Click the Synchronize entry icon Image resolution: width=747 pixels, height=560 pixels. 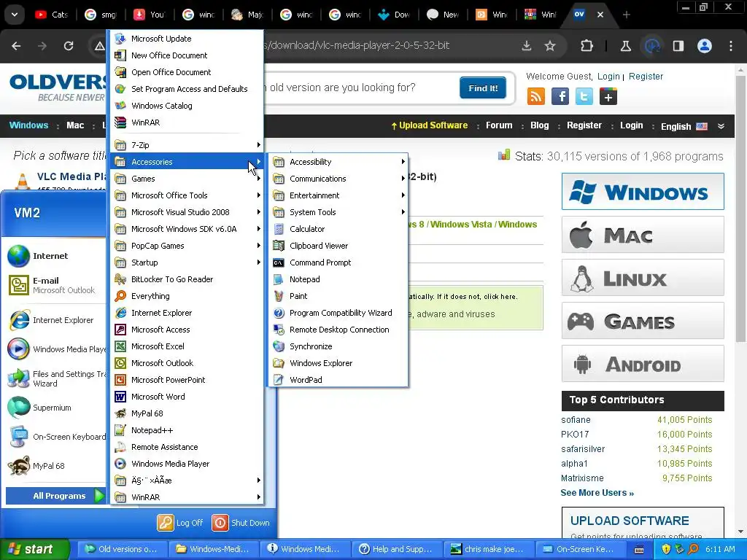point(279,346)
